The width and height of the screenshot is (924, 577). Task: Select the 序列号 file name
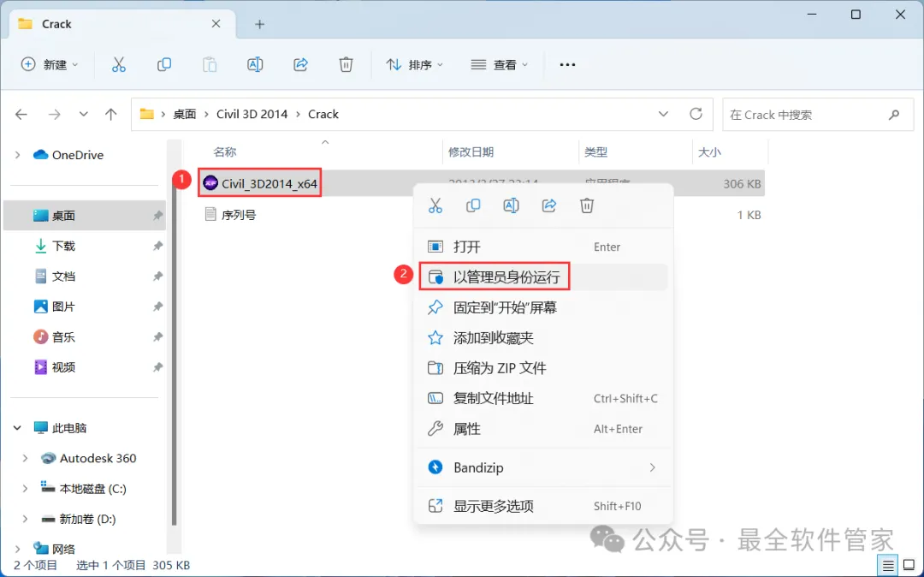(x=239, y=215)
